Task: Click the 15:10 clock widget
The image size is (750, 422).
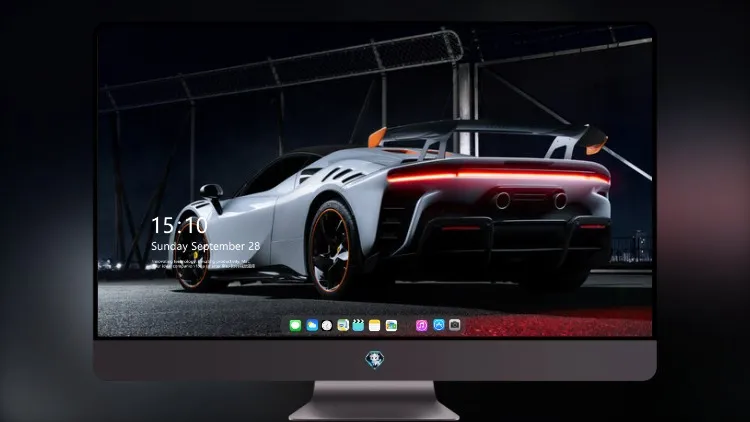Action: (x=179, y=225)
